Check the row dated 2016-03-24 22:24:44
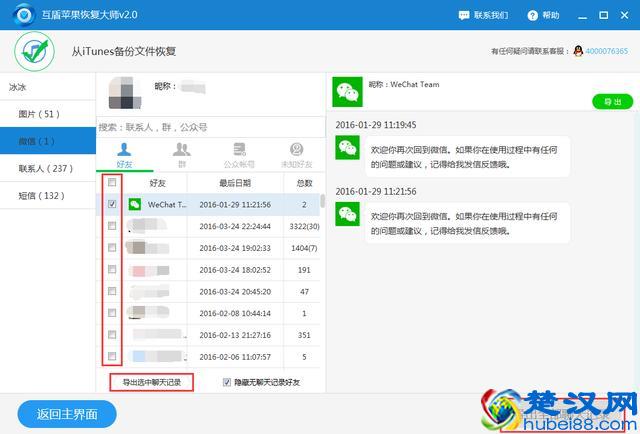 tap(112, 226)
